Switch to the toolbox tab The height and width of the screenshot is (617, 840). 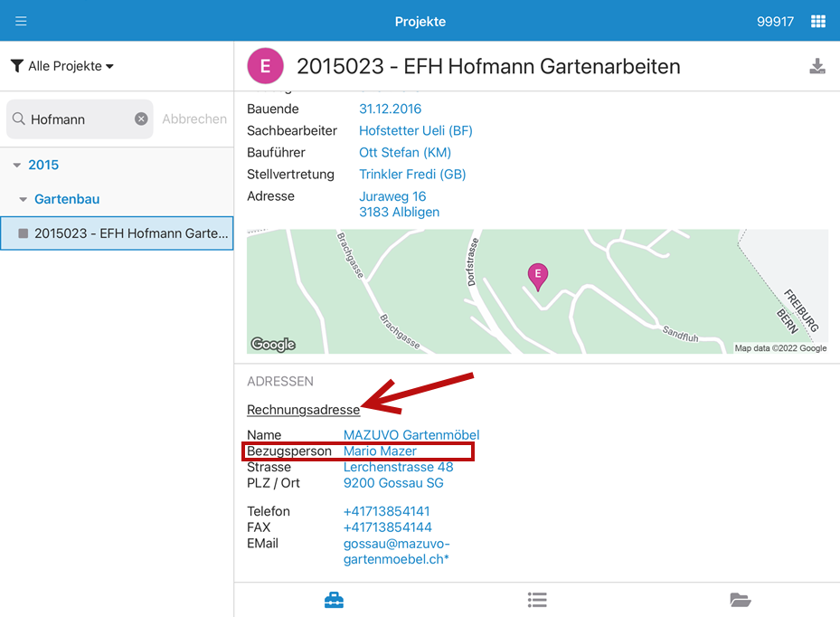point(334,600)
